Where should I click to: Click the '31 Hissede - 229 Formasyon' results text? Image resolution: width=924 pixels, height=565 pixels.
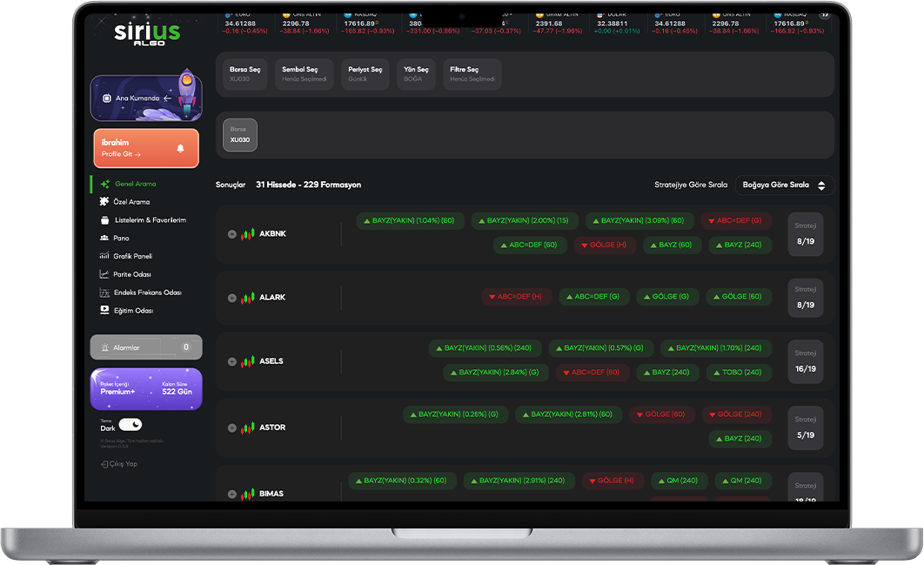[308, 185]
